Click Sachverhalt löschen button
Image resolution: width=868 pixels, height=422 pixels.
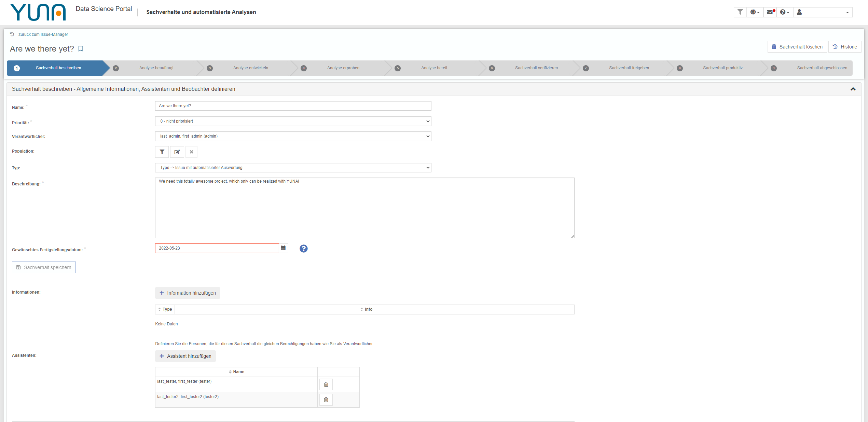pyautogui.click(x=797, y=47)
